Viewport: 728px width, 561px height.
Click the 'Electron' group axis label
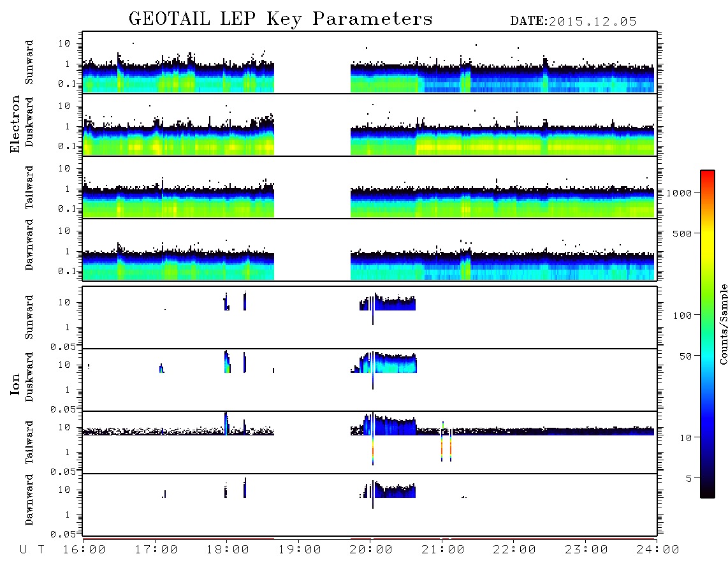[x=15, y=124]
